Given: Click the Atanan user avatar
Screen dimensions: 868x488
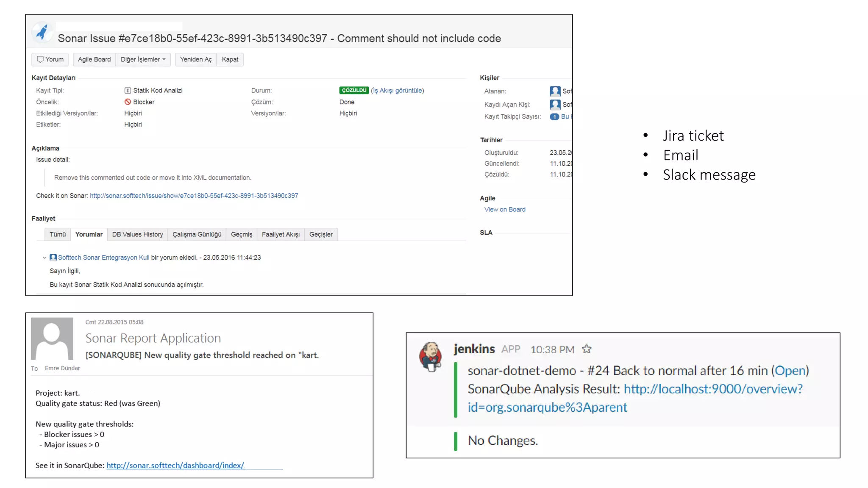Looking at the screenshot, I should click(555, 91).
